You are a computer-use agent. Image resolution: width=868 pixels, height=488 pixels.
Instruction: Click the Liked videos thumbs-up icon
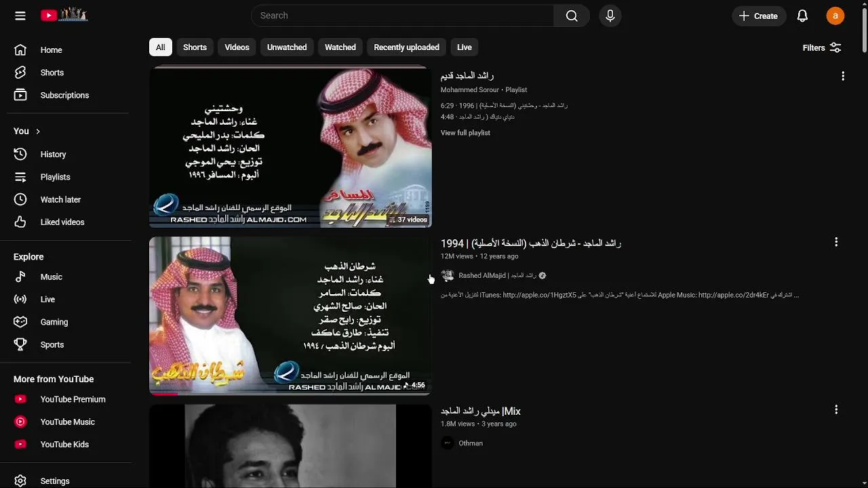[20, 222]
